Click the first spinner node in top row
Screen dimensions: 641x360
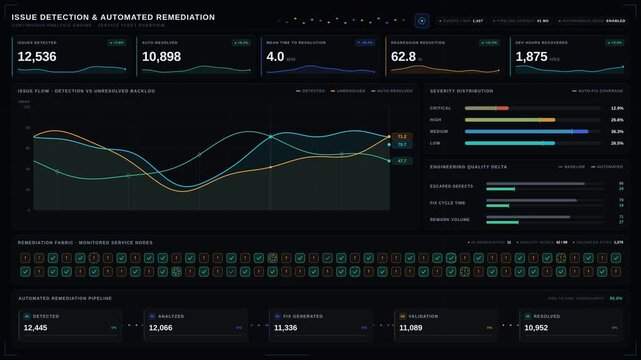272,258
